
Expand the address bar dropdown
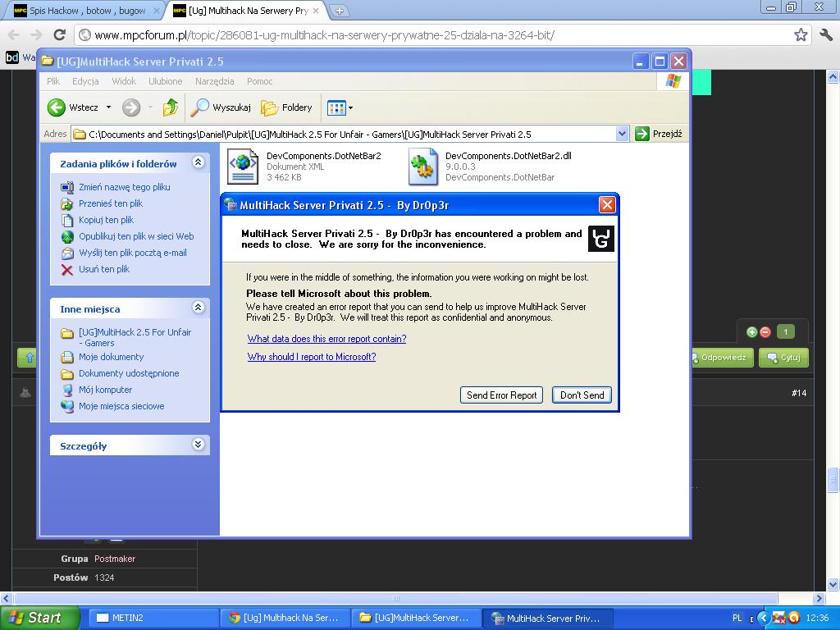tap(622, 134)
